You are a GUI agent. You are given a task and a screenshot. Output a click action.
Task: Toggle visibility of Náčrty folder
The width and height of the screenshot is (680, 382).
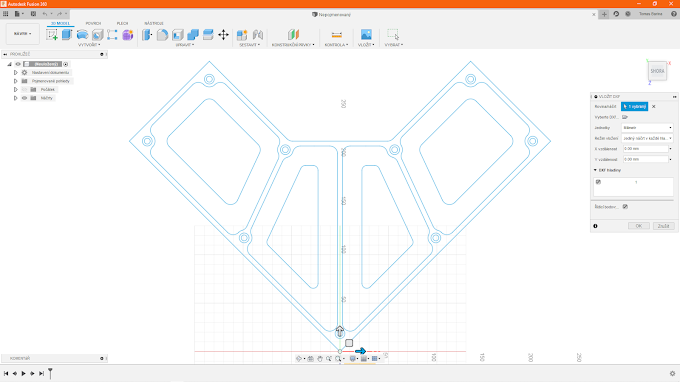25,98
